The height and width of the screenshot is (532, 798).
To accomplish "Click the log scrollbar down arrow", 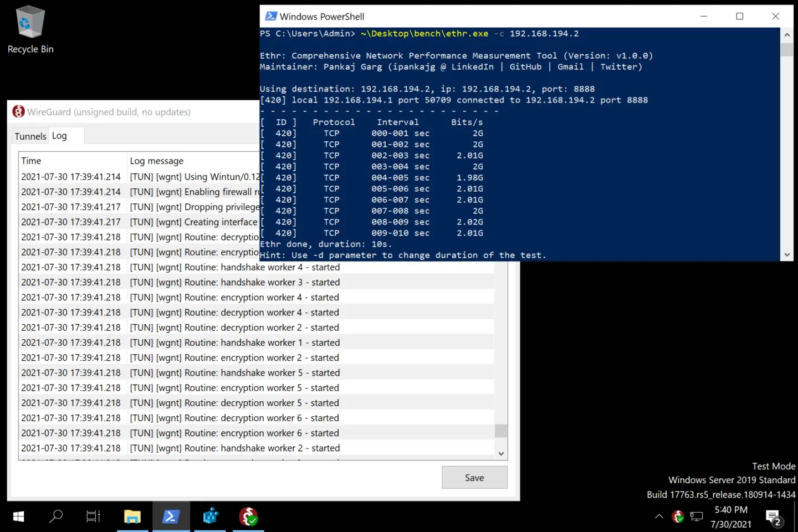I will point(501,453).
